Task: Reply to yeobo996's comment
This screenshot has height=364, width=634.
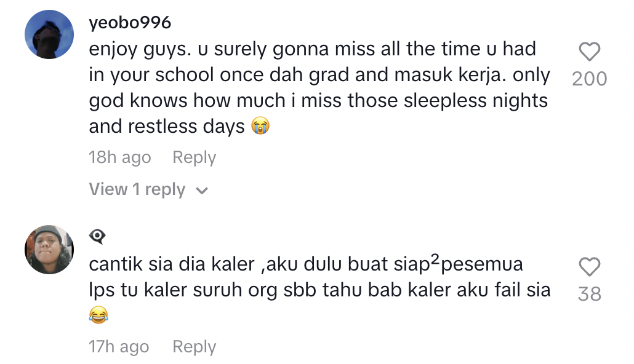Action: 194,157
